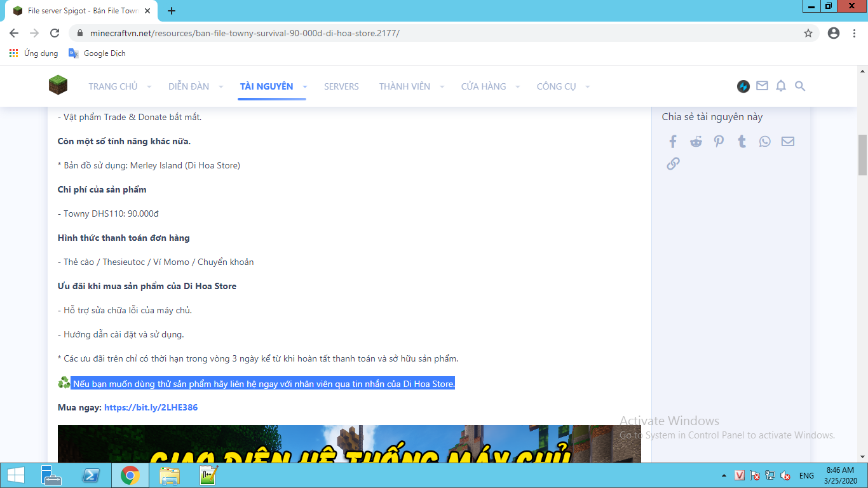This screenshot has height=488, width=868.
Task: Open File Explorer from the taskbar
Action: click(170, 475)
